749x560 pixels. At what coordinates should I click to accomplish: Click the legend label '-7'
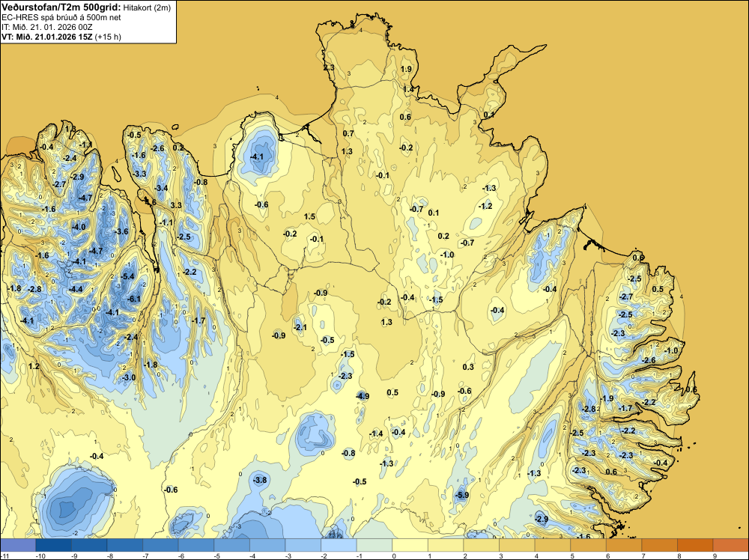click(147, 556)
